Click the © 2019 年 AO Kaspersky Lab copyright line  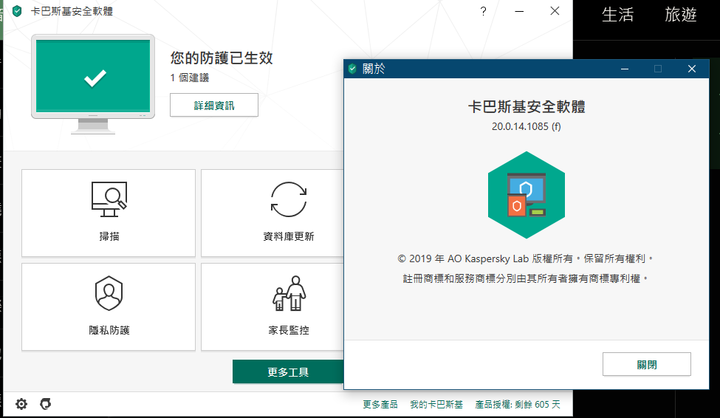525,259
